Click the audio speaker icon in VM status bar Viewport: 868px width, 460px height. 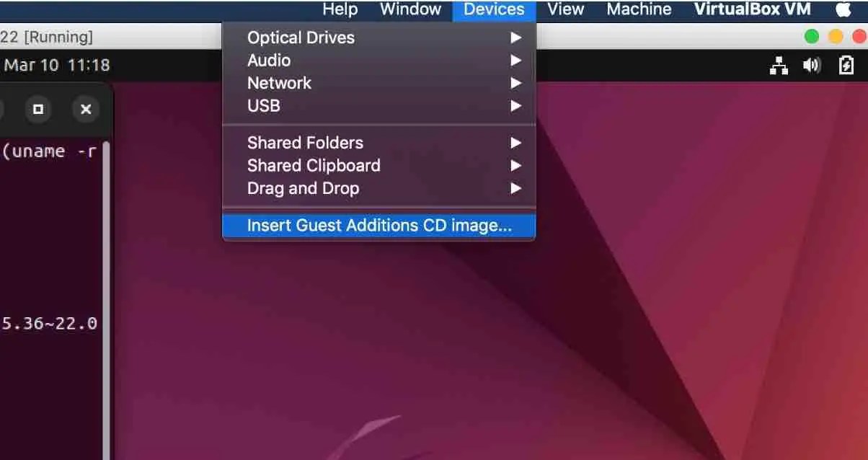(812, 65)
